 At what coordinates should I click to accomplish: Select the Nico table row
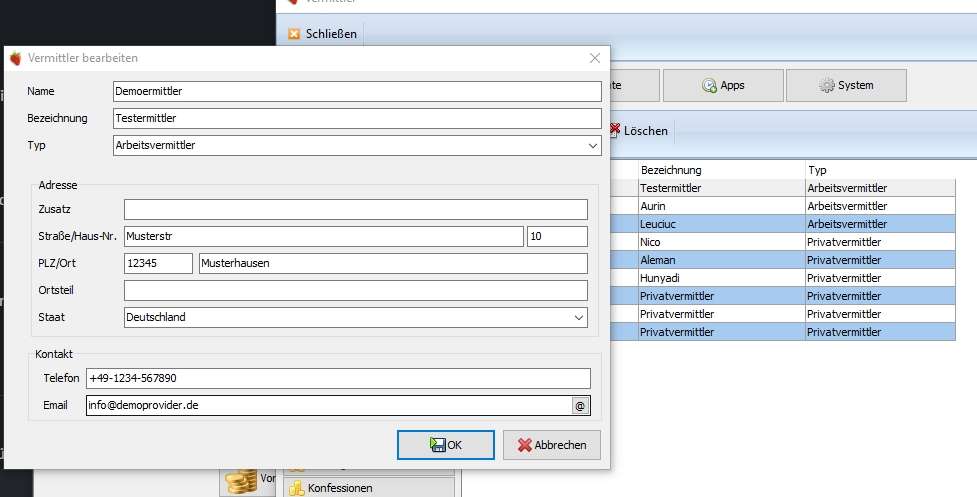(x=783, y=242)
